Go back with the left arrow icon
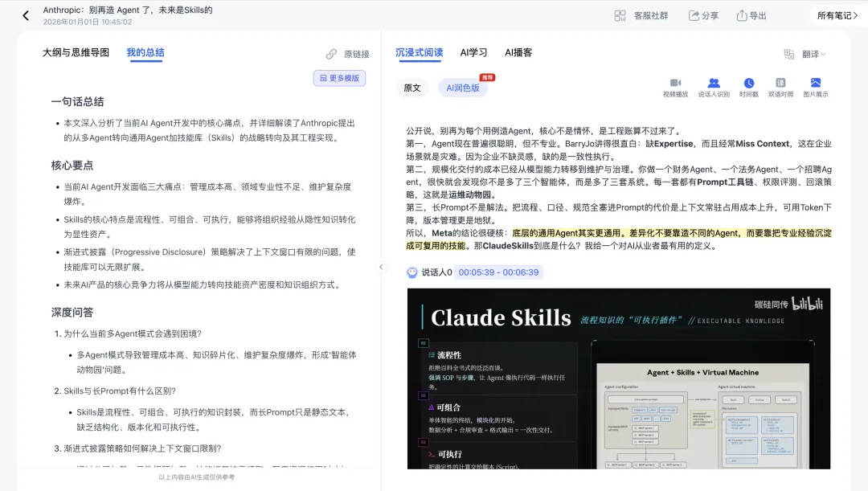This screenshot has height=491, width=868. pos(26,15)
